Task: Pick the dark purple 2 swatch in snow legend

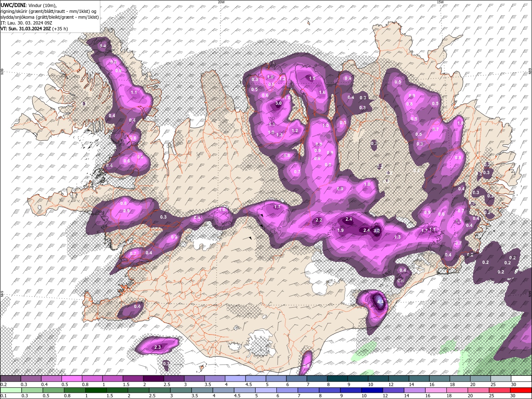Action: pyautogui.click(x=153, y=379)
